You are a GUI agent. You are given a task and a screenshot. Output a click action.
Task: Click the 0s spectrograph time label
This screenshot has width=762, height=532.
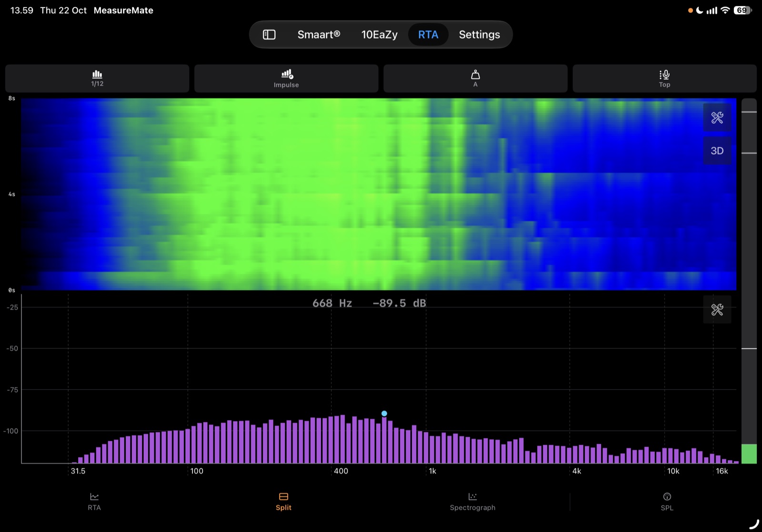pos(11,290)
